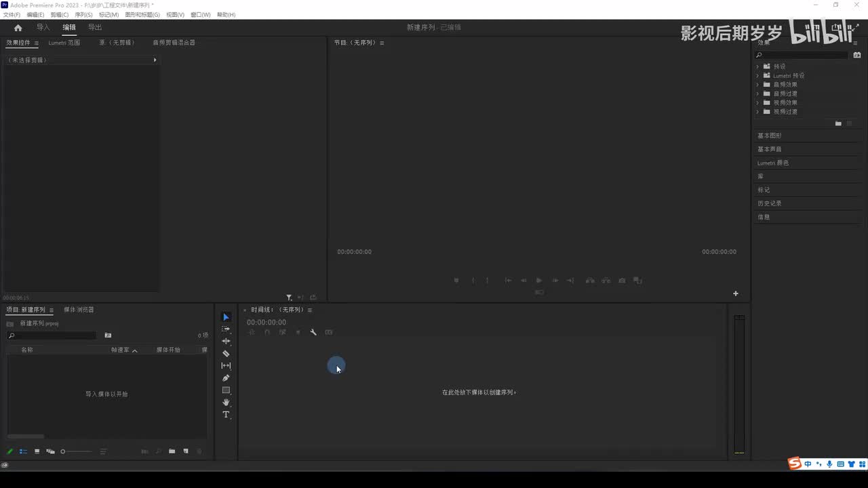Screen dimensions: 868x488
Task: Select the Type tool
Action: tap(226, 414)
